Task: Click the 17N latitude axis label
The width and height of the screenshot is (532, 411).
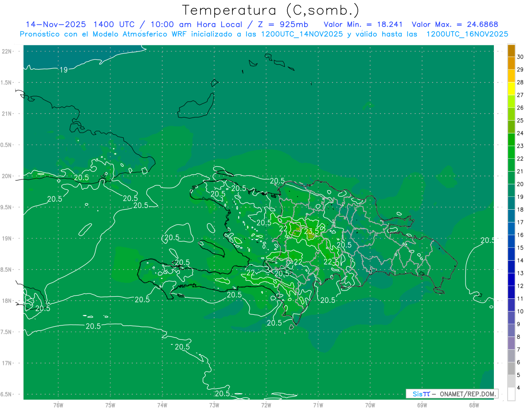Action: (7, 363)
